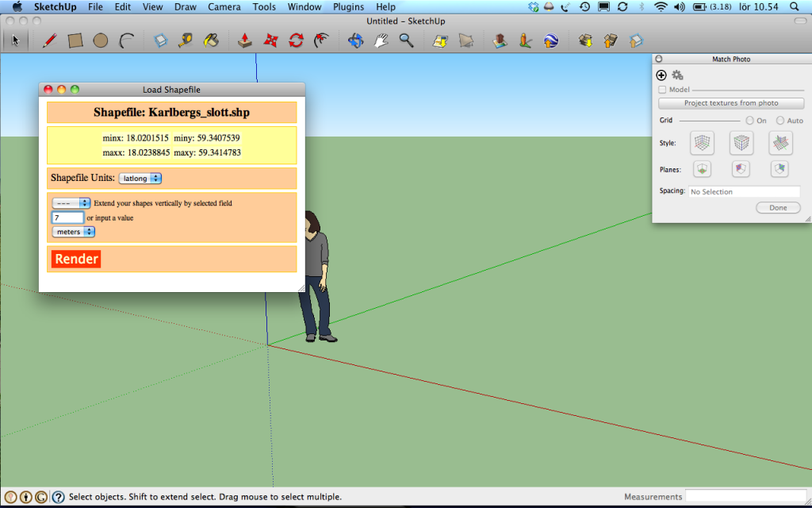Click the Shapefile Karlbergs_slott.shp heading

pyautogui.click(x=171, y=113)
